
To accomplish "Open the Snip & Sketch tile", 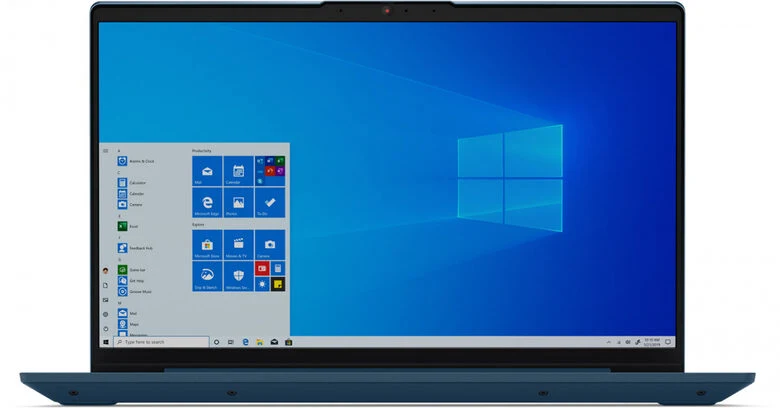I will tap(207, 276).
